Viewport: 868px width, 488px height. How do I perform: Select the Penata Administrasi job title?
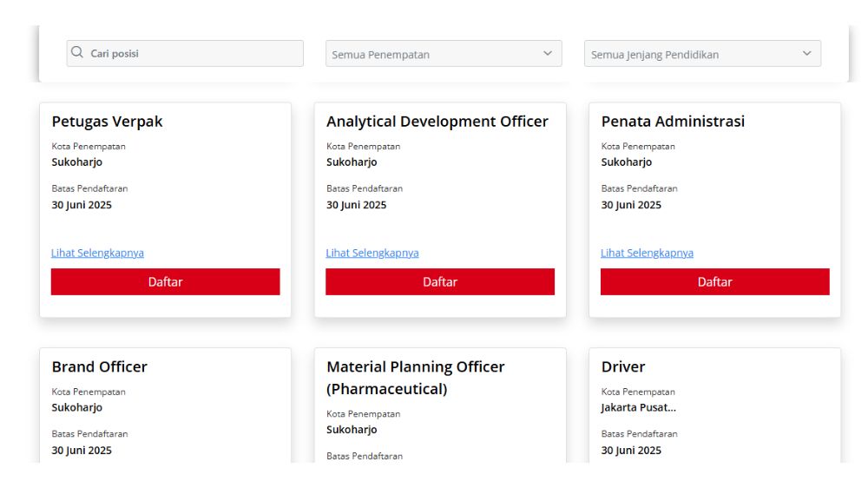point(673,122)
